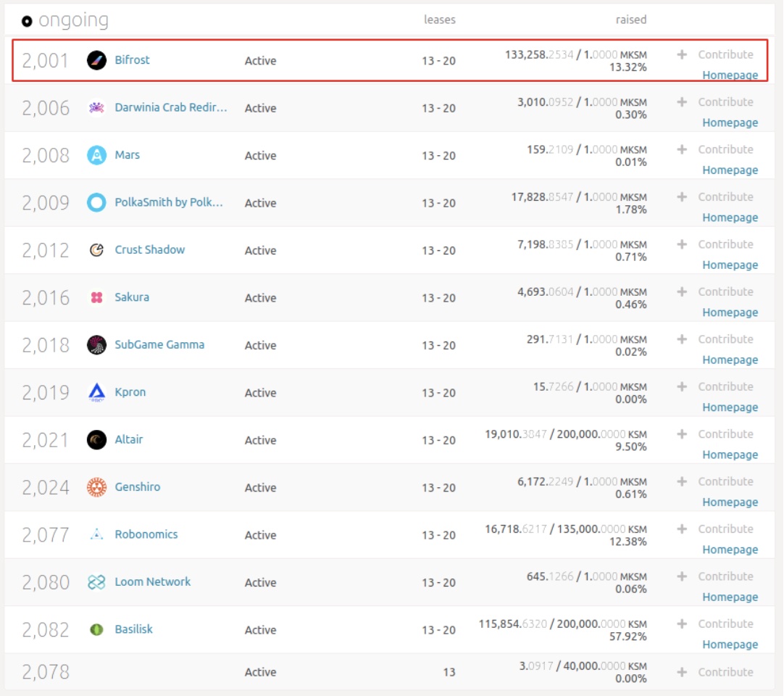Open the Basilisk Homepage link
The width and height of the screenshot is (784, 696).
tap(730, 645)
